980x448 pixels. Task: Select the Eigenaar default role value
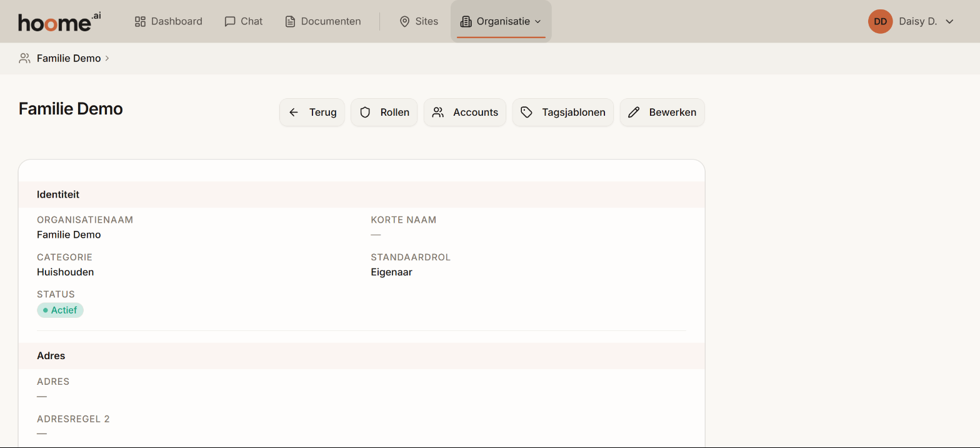(x=391, y=272)
